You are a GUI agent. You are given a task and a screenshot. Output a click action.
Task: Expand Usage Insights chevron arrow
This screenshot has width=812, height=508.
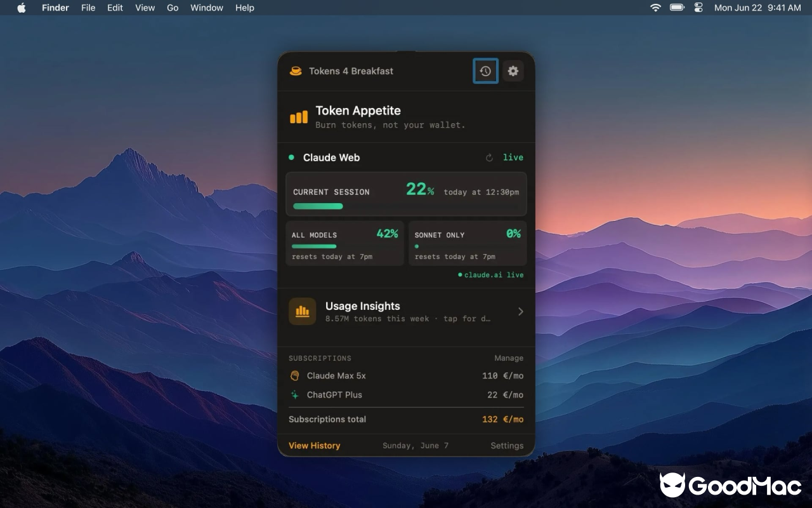tap(521, 311)
